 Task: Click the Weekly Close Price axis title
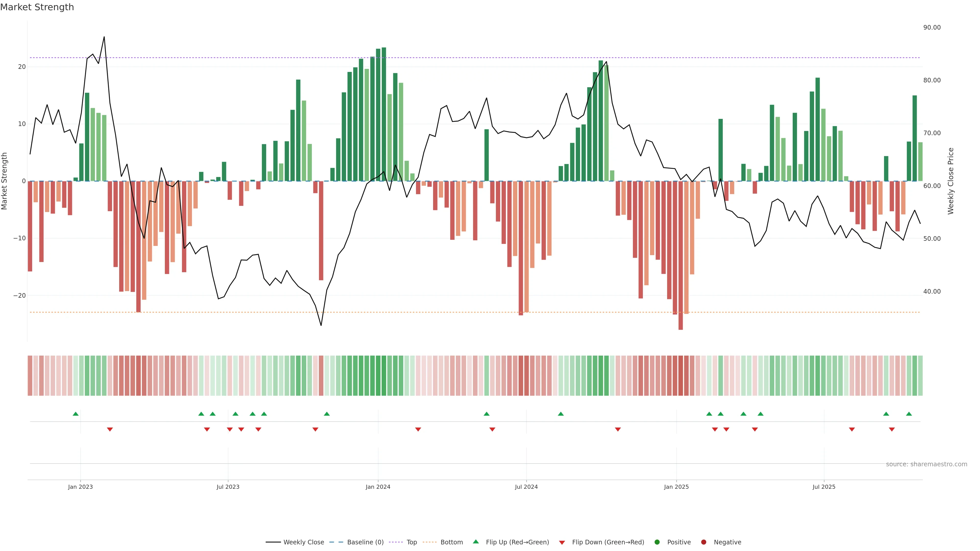[x=951, y=181]
